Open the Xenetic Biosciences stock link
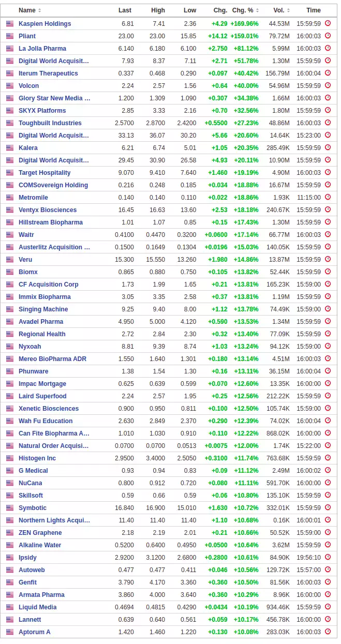Viewport: 341px width, 644px height. (49, 409)
